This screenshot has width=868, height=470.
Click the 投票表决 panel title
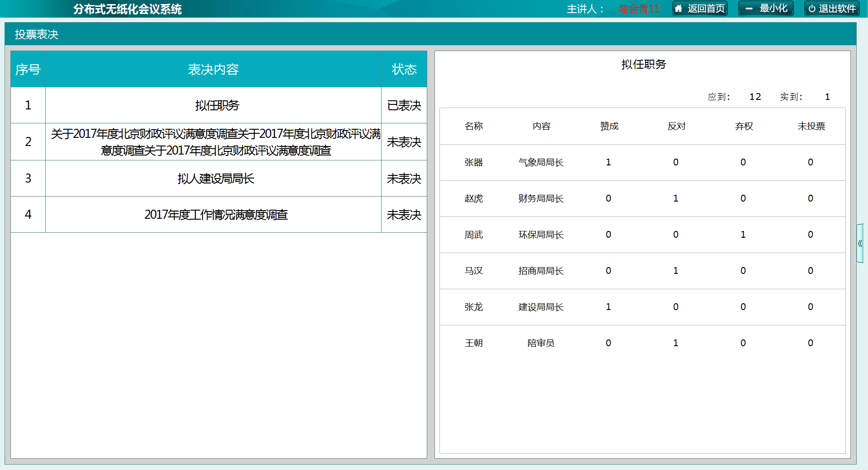coord(37,34)
